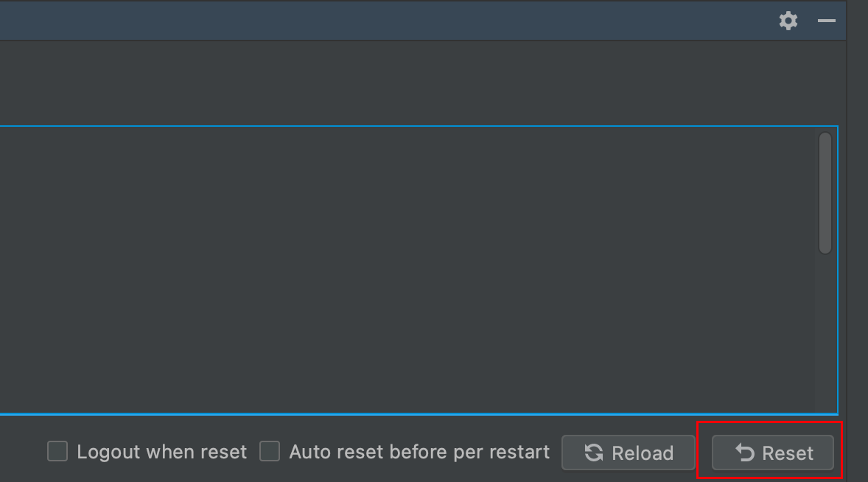Viewport: 868px width, 482px height.
Task: Hide the tool window with minus icon
Action: [x=827, y=21]
